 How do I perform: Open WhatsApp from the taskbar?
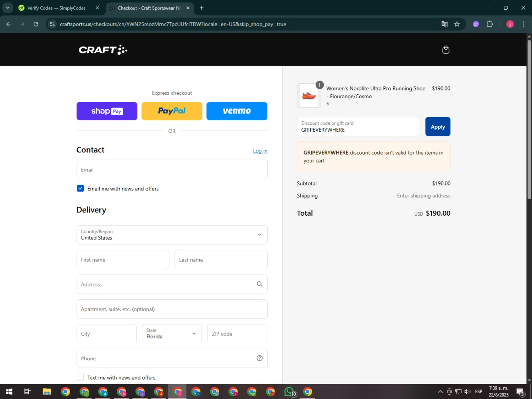point(290,392)
